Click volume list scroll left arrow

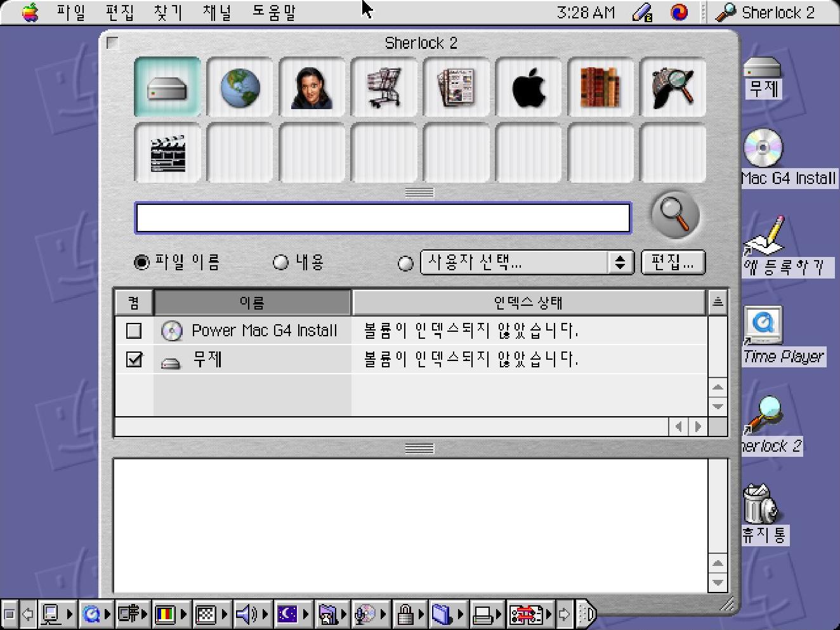click(x=678, y=427)
